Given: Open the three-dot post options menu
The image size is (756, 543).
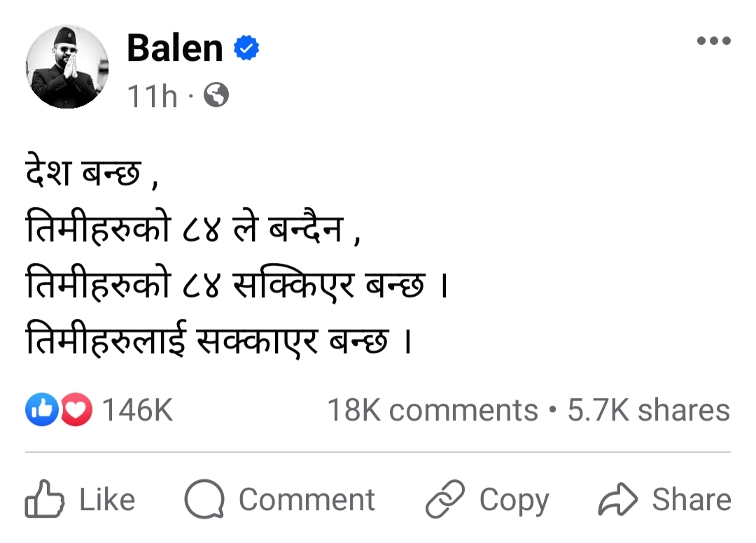Looking at the screenshot, I should pyautogui.click(x=713, y=41).
